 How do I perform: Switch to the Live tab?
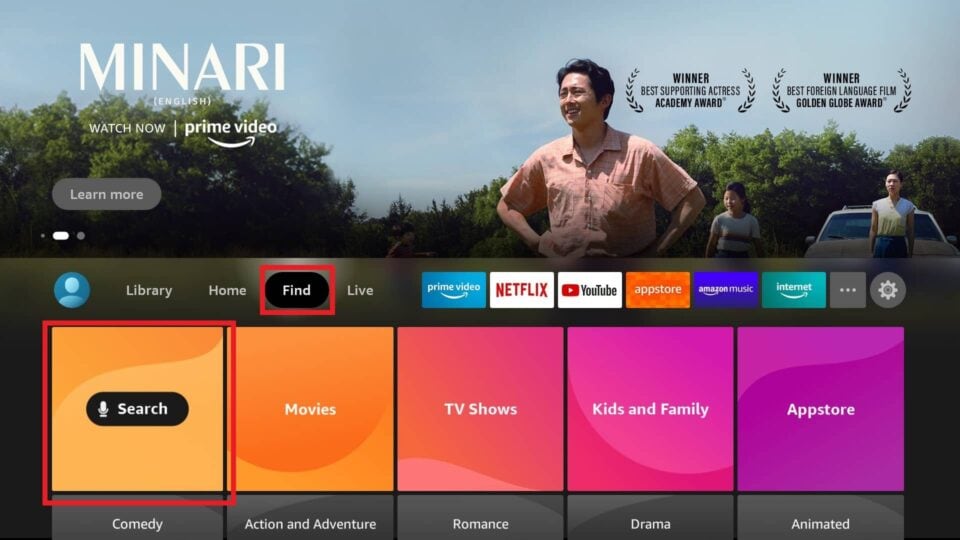click(x=360, y=290)
